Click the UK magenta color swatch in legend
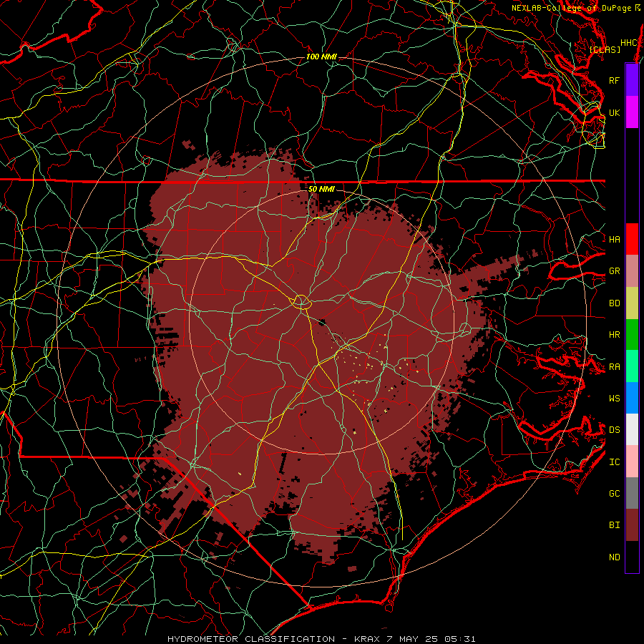 (632, 112)
